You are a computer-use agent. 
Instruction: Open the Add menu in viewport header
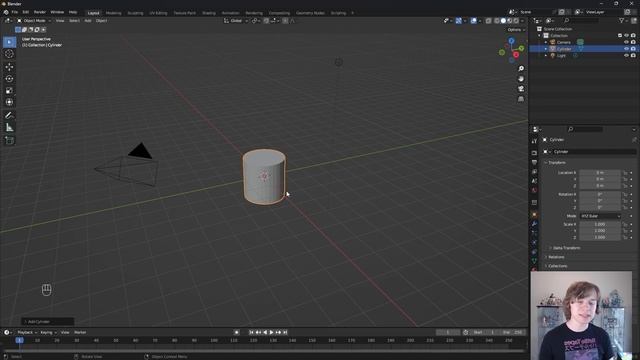click(88, 20)
